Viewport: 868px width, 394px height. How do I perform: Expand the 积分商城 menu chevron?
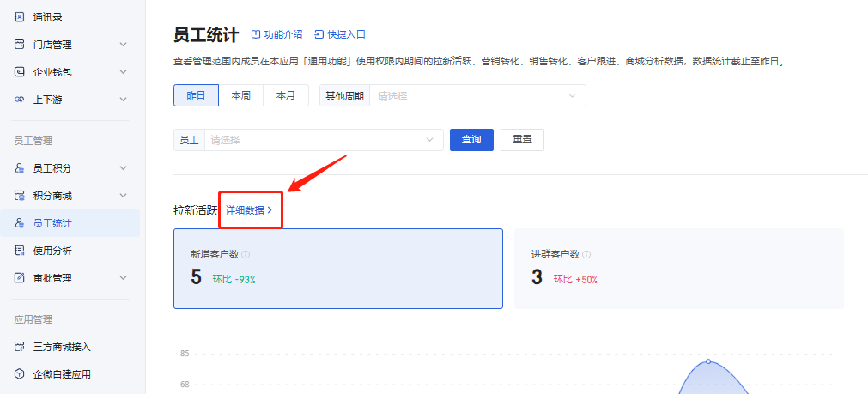point(123,196)
